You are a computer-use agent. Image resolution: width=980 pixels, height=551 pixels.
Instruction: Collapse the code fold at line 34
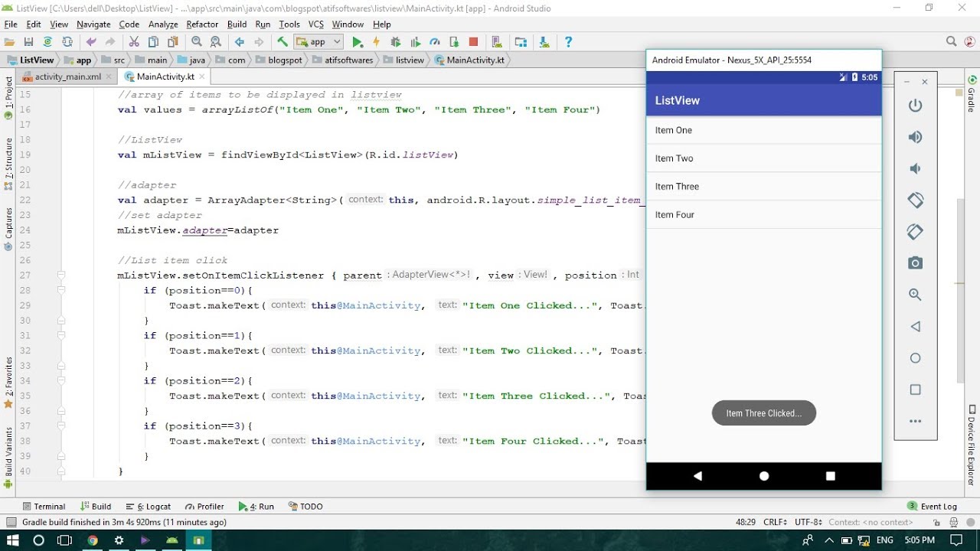tap(61, 380)
